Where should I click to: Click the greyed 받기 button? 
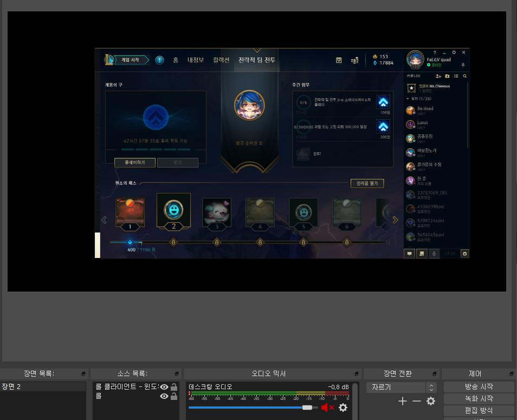pos(177,163)
